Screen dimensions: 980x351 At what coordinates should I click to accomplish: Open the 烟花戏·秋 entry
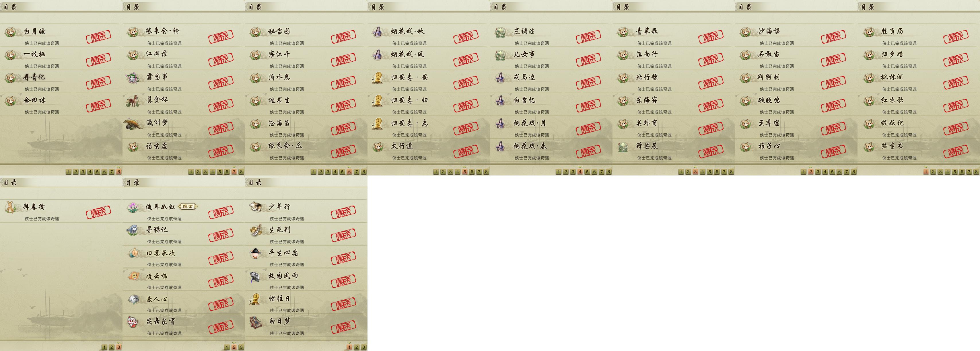429,35
